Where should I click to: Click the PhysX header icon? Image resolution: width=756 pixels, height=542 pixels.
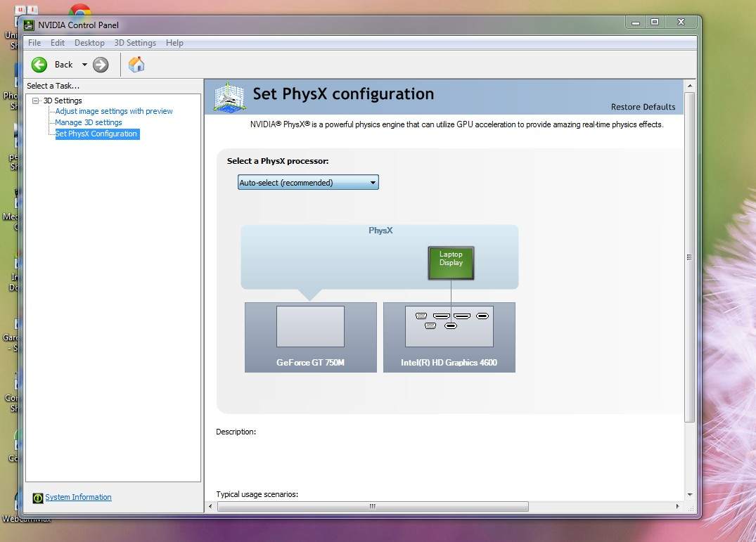(x=229, y=97)
